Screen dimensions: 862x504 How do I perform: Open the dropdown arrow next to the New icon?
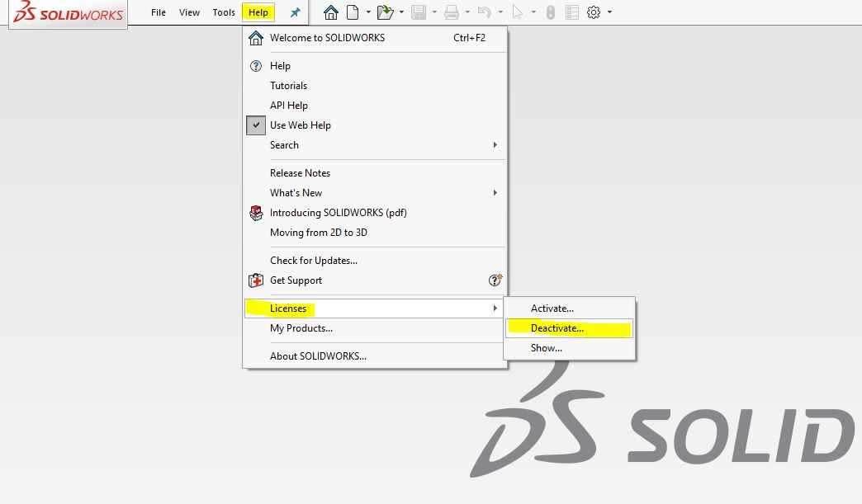pos(368,12)
